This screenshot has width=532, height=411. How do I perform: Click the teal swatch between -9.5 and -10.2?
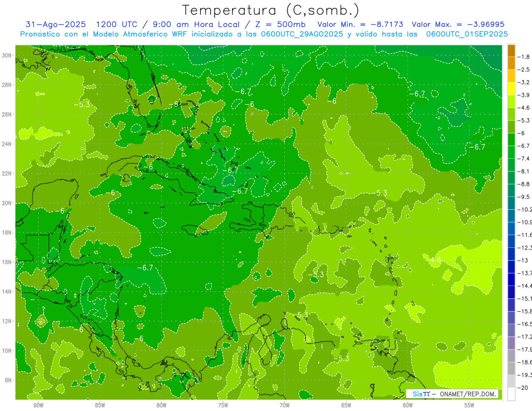511,203
